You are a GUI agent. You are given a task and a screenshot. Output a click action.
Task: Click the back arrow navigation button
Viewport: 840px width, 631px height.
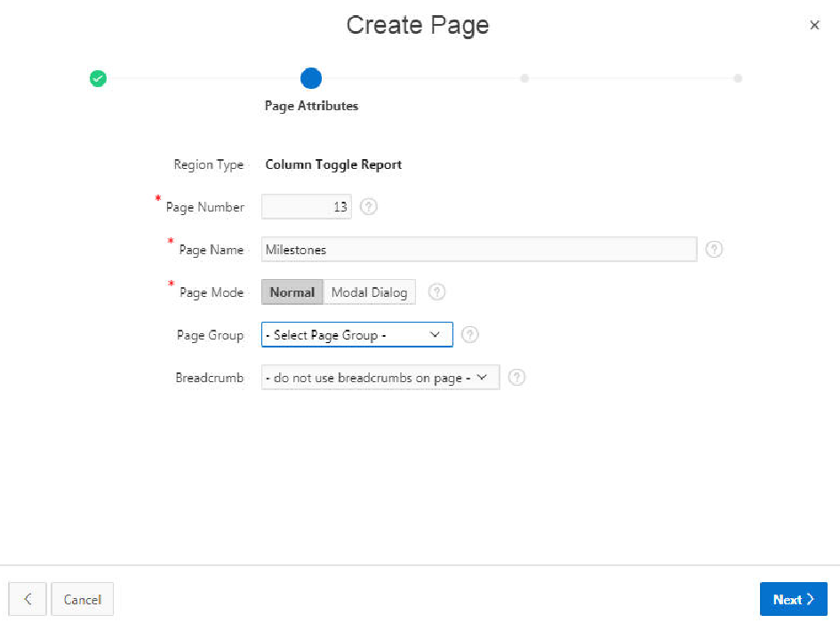[x=27, y=599]
